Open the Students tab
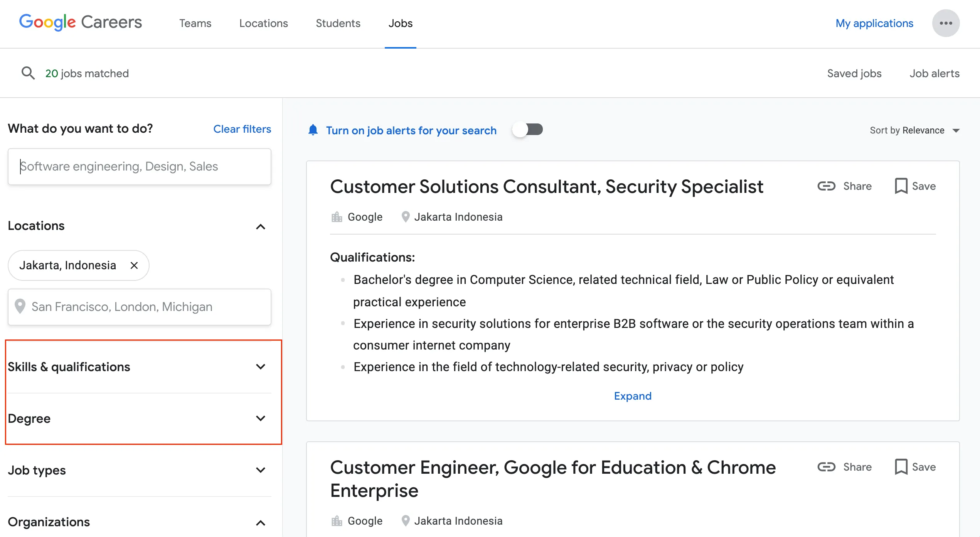This screenshot has height=537, width=980. click(x=338, y=23)
